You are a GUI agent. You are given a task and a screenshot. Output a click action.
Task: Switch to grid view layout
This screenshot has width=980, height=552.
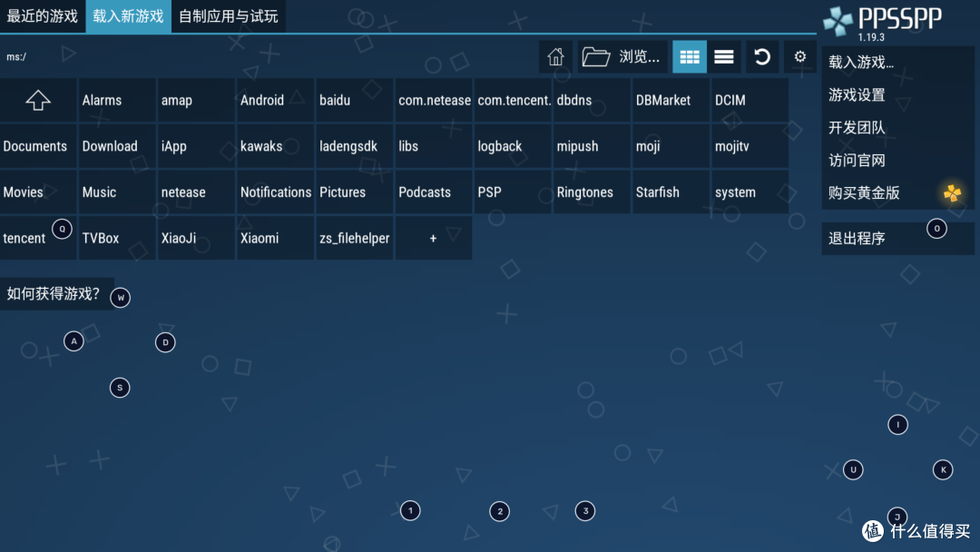690,57
